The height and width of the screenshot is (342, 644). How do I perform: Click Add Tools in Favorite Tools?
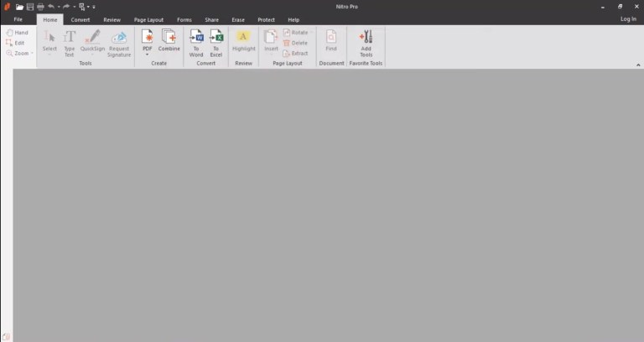click(366, 43)
